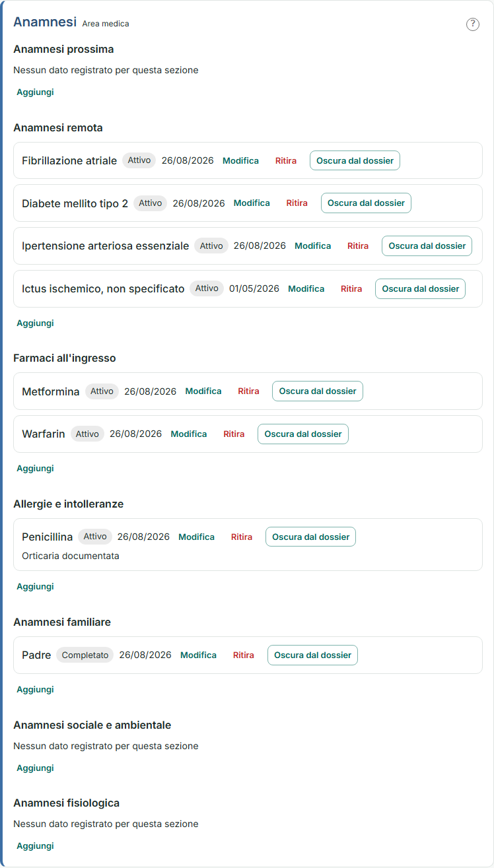Viewport: 494px width, 868px height.
Task: Click Modifica for Diabete mellito tipo 2
Action: (252, 203)
